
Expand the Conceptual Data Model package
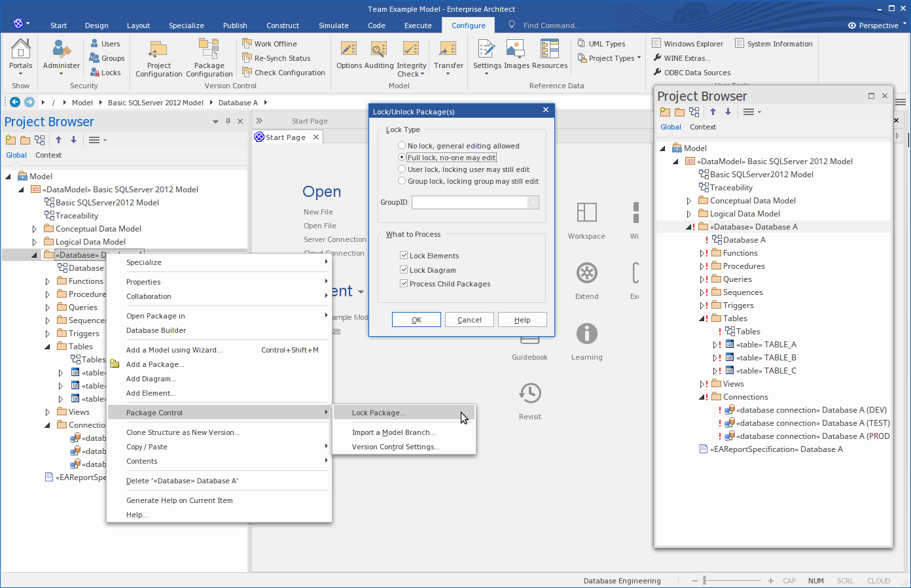tap(35, 229)
